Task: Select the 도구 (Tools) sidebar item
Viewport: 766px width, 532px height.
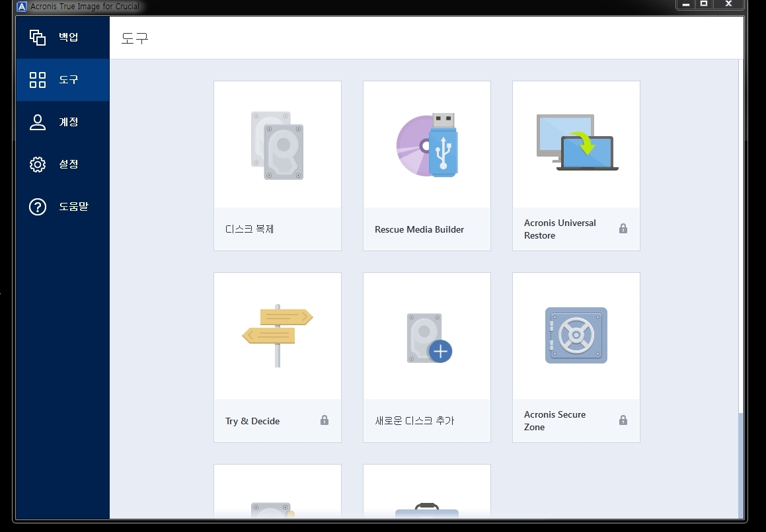Action: coord(63,79)
